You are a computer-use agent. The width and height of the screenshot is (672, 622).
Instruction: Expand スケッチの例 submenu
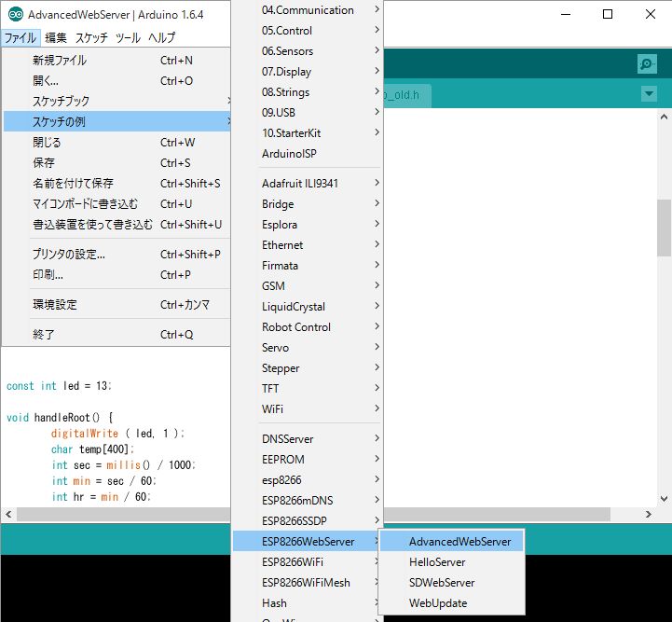click(117, 121)
